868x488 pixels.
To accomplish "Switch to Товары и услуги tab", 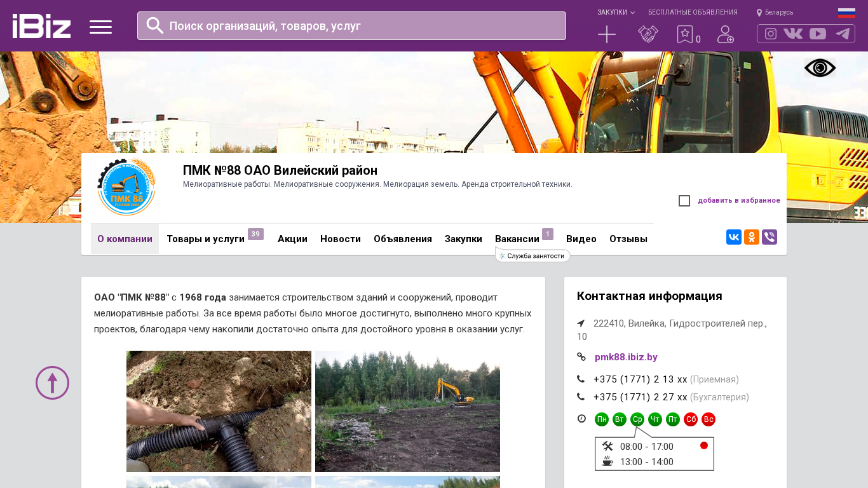I will (x=205, y=239).
